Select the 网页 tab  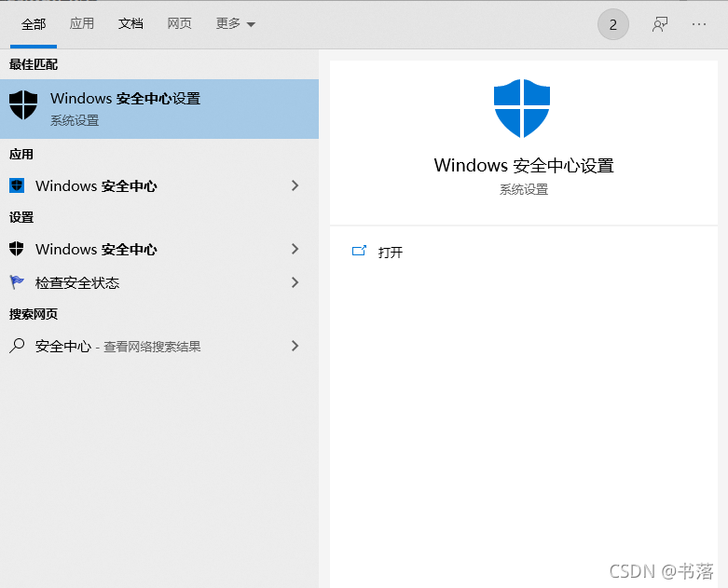pos(179,23)
